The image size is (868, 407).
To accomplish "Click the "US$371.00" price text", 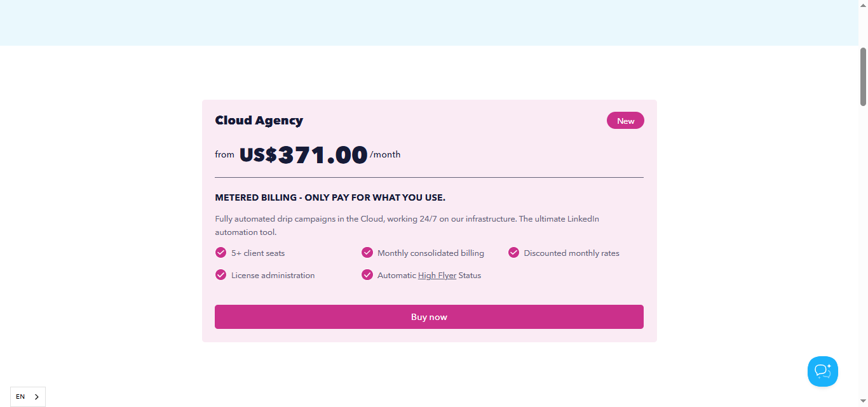I will [x=303, y=154].
